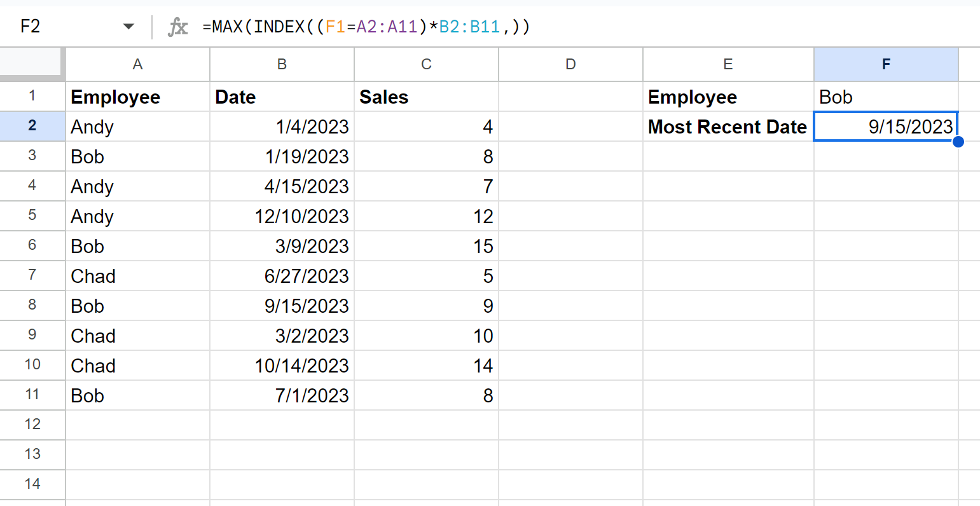Click sales value 12
Screen dimensions: 980x506
(x=426, y=216)
